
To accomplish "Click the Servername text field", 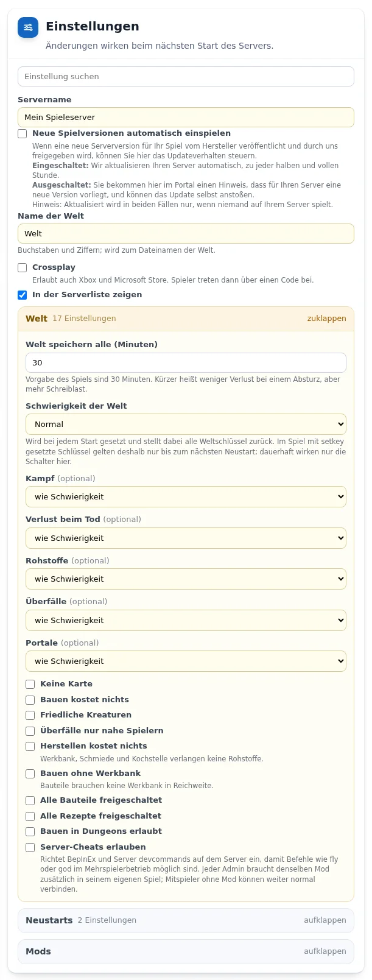I will click(x=186, y=117).
